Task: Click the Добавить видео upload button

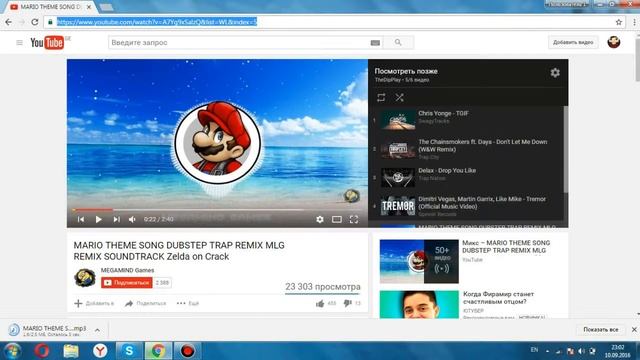Action: tap(573, 42)
